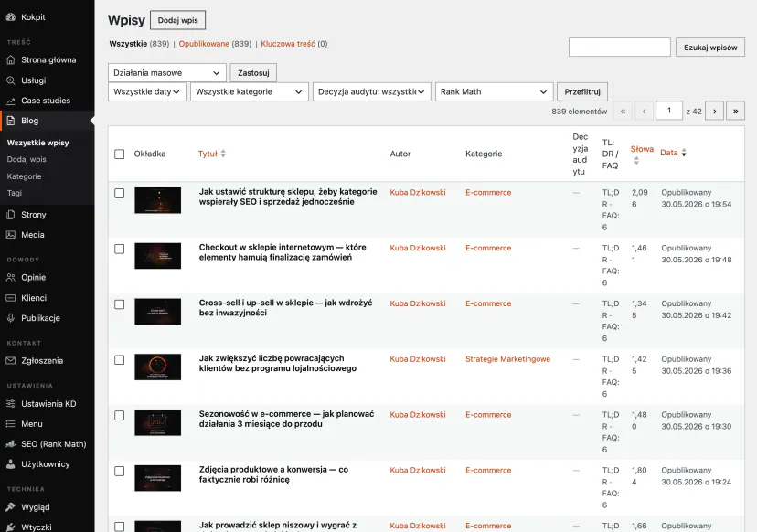The height and width of the screenshot is (532, 757).
Task: Select the Blog document icon
Action: pyautogui.click(x=11, y=121)
